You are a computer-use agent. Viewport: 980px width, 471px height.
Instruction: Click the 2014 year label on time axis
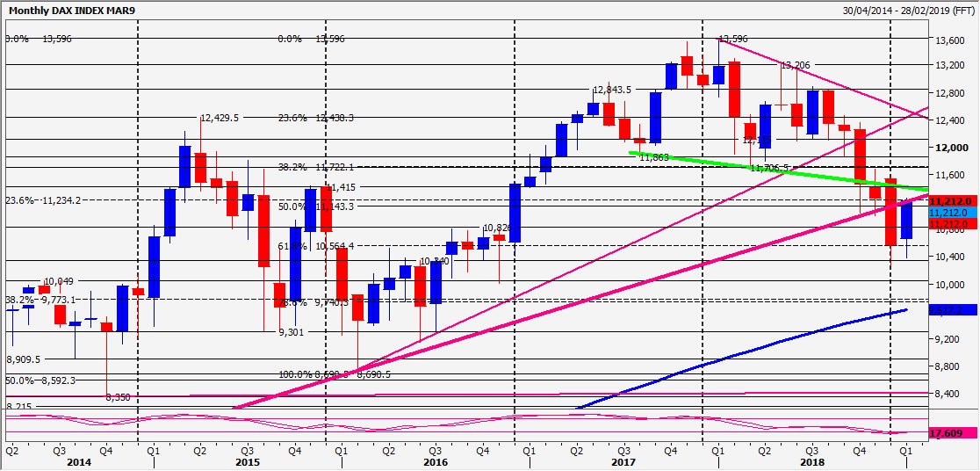(81, 462)
